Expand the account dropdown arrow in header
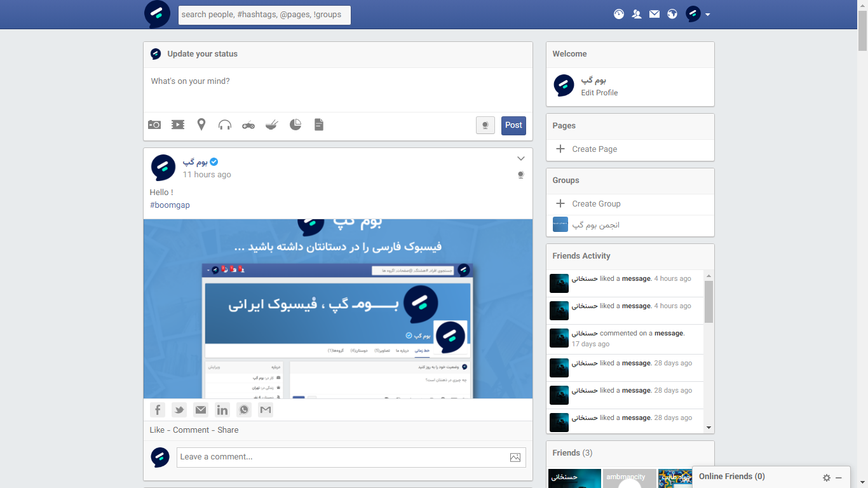The width and height of the screenshot is (868, 488). tap(708, 15)
